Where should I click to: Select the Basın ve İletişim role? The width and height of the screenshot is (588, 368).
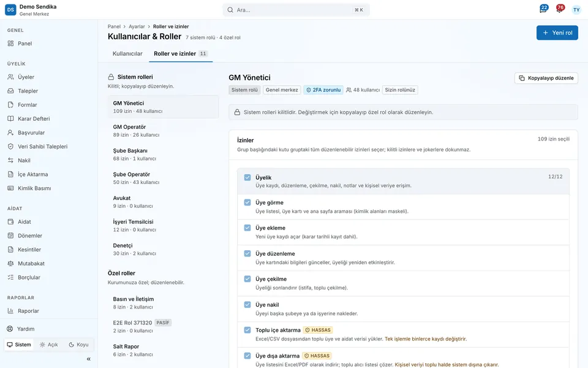coord(163,302)
